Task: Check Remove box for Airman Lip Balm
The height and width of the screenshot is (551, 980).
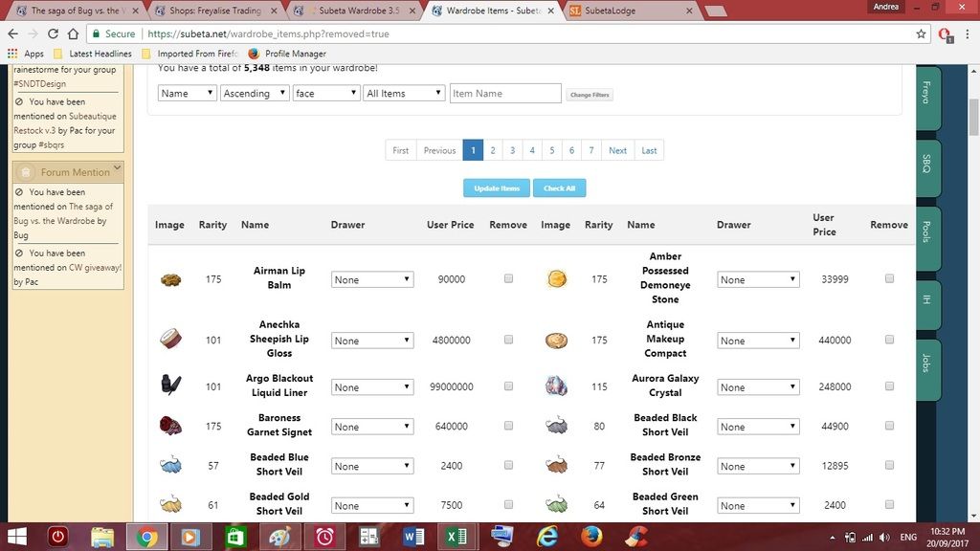Action: click(508, 278)
